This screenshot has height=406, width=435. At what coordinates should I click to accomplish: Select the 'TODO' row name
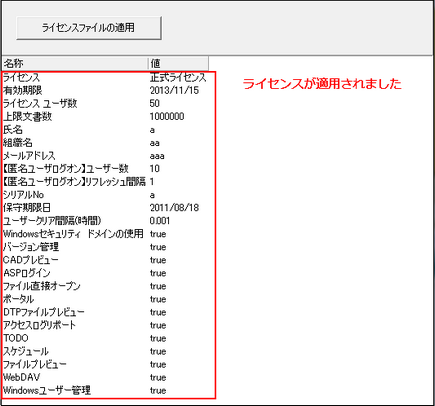point(16,338)
